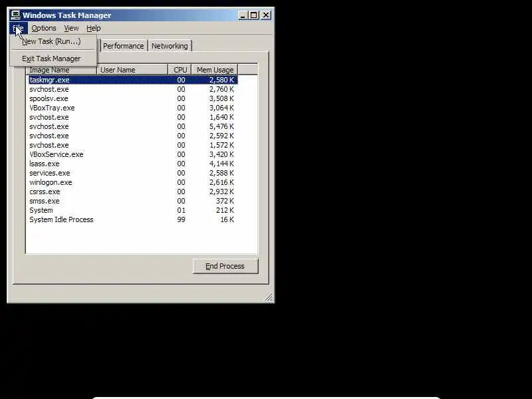Select the taskmgr.exe process row

point(133,80)
